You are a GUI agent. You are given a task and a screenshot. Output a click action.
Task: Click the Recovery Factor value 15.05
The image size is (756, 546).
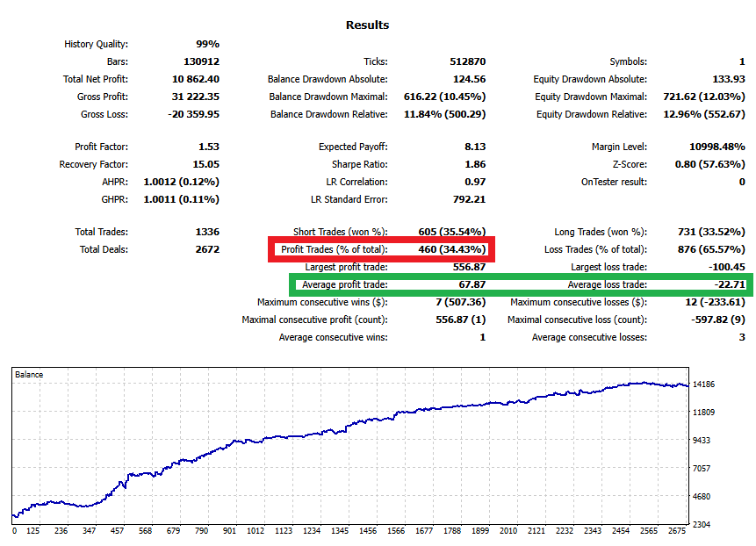pos(205,164)
